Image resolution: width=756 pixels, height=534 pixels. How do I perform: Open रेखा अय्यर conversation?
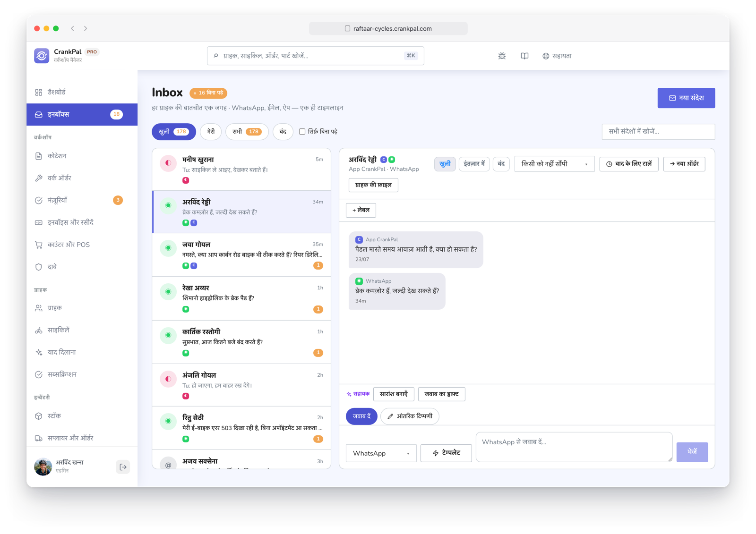coord(241,298)
